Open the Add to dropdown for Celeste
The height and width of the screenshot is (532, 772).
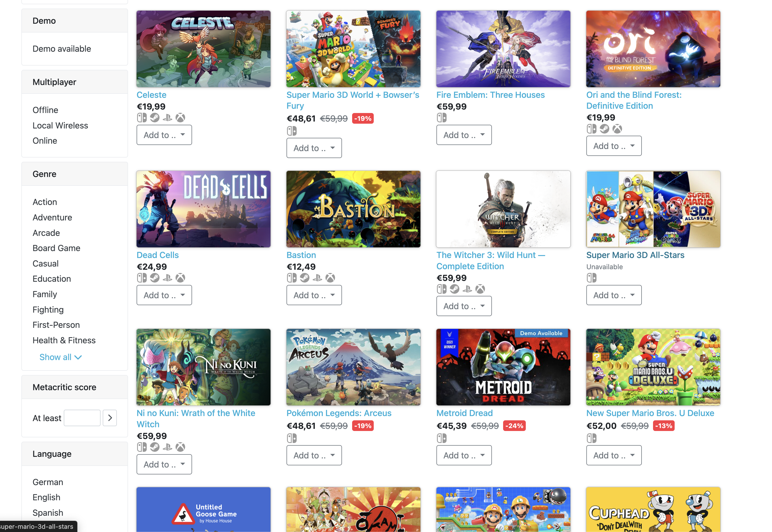(164, 135)
